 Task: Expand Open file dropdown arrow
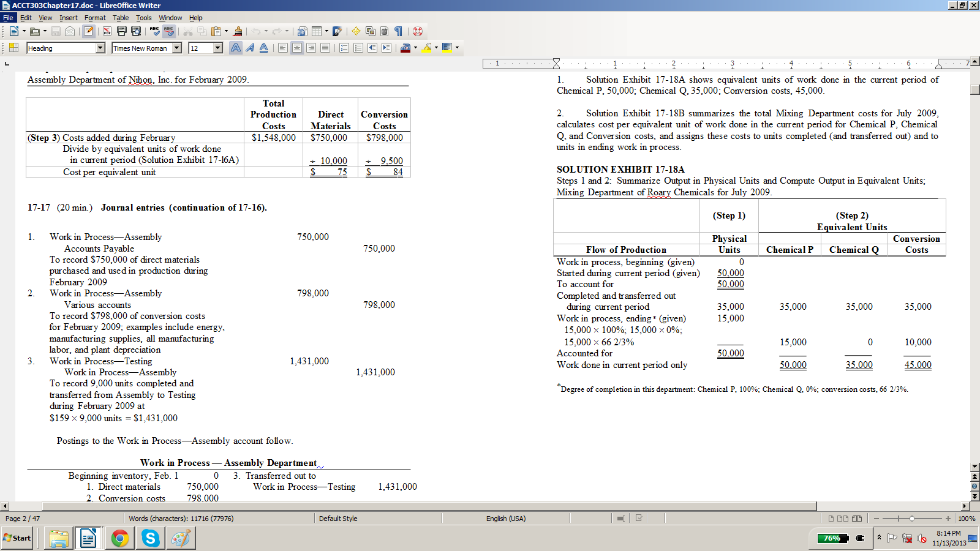tap(45, 31)
